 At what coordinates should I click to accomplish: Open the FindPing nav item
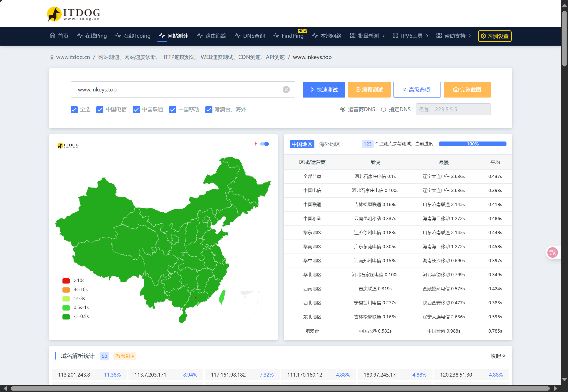(x=288, y=36)
